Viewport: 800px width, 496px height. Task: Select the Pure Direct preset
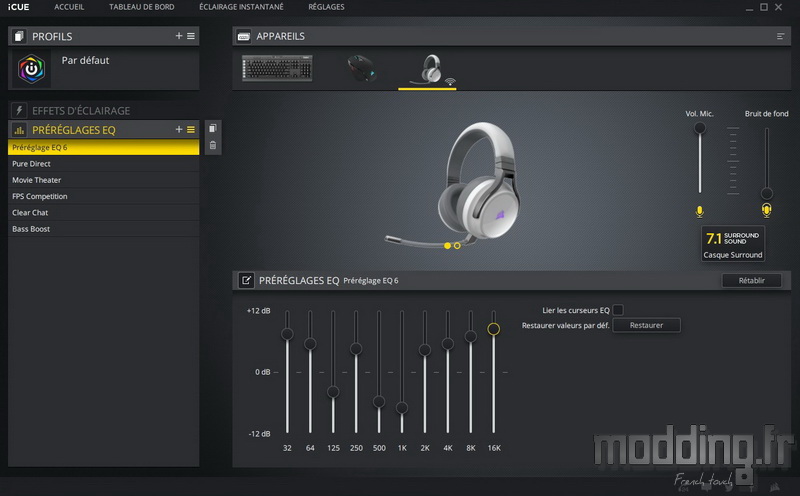104,164
